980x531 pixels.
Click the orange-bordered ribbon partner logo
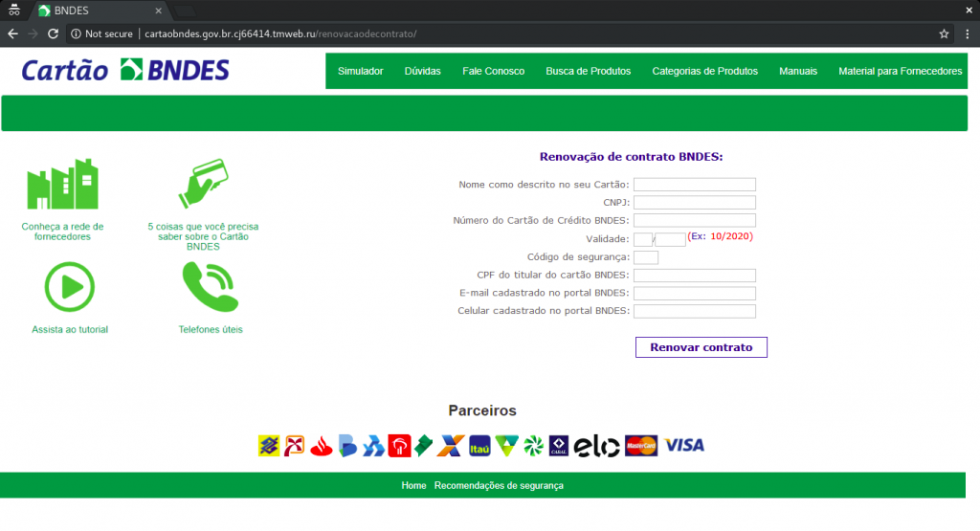pyautogui.click(x=295, y=446)
